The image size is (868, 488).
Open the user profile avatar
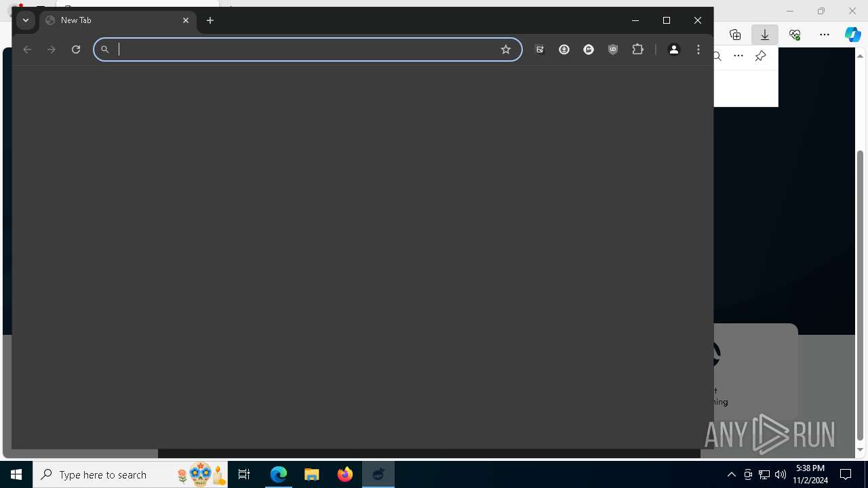point(674,49)
